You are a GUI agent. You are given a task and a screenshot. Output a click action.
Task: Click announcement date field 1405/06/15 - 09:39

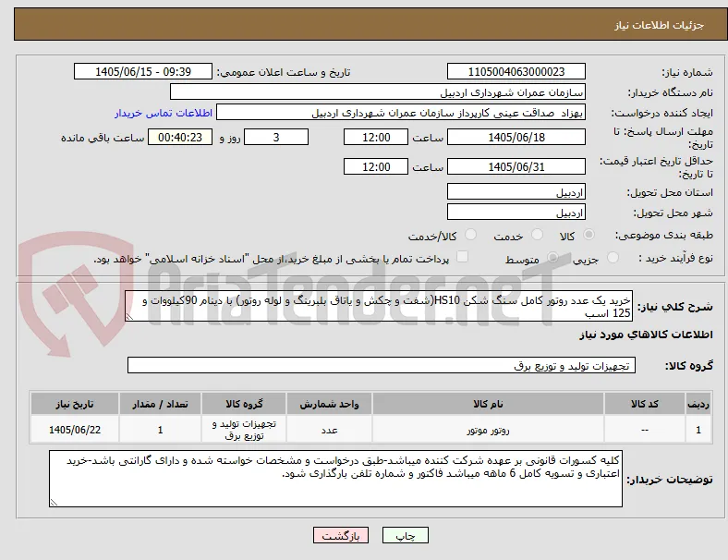(x=143, y=71)
